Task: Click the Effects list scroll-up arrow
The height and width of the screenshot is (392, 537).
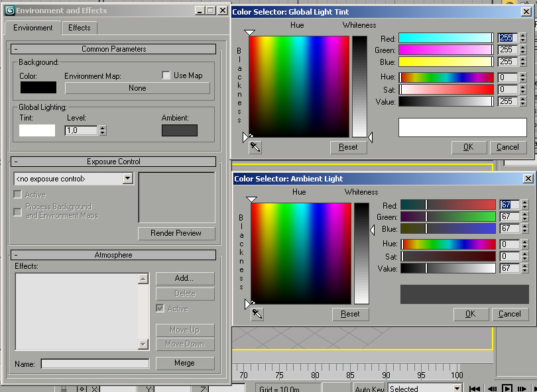Action: pyautogui.click(x=143, y=278)
